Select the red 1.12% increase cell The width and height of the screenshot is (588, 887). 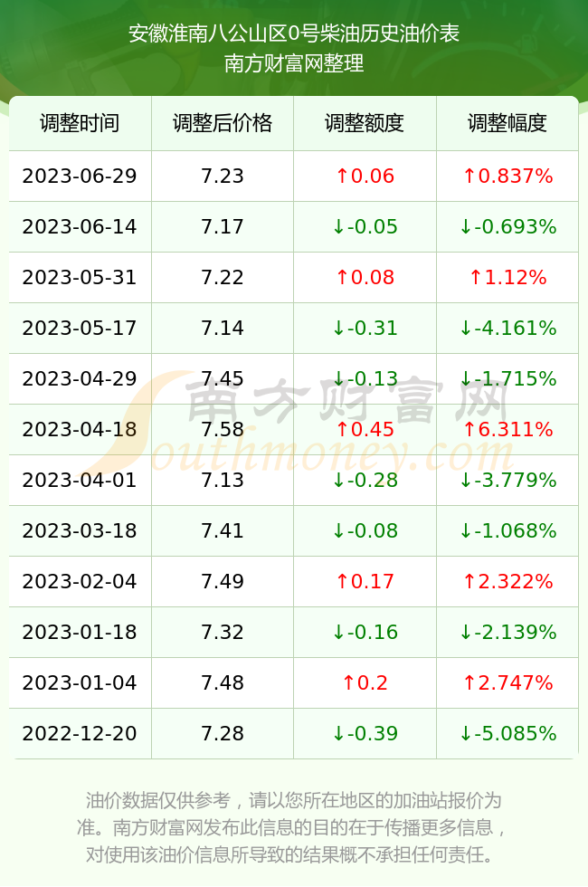pyautogui.click(x=507, y=277)
